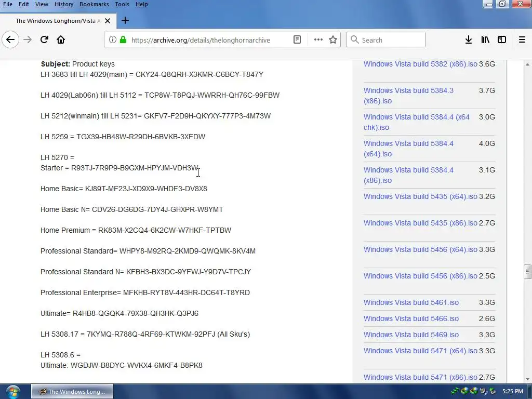The width and height of the screenshot is (532, 399).
Task: Toggle the sidebar view icon
Action: click(x=502, y=39)
